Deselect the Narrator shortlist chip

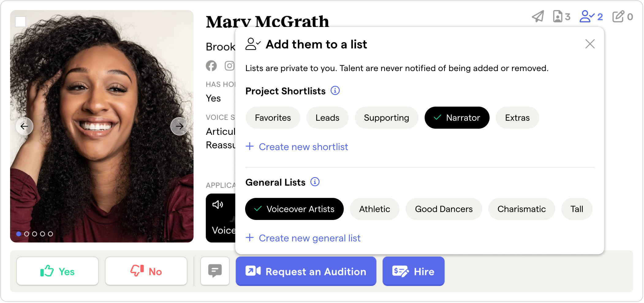coord(457,118)
